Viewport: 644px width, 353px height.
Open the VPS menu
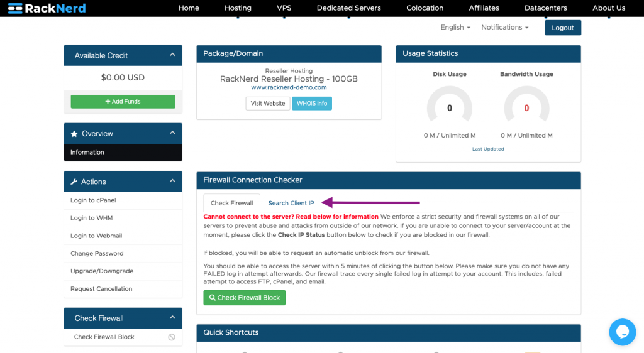[284, 8]
